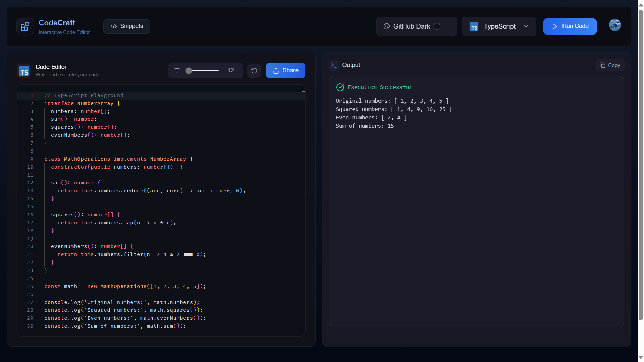
Task: Expand the TypeScript language dropdown chevron
Action: tap(526, 26)
